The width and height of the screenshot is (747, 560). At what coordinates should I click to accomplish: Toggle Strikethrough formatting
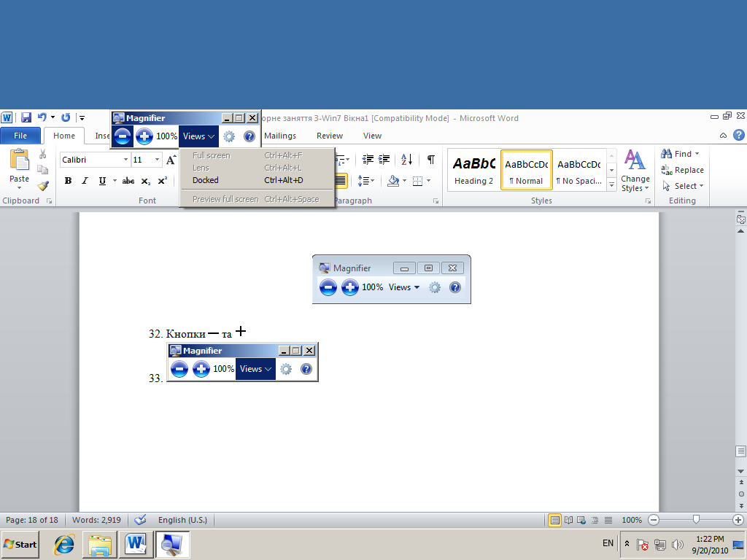[128, 181]
